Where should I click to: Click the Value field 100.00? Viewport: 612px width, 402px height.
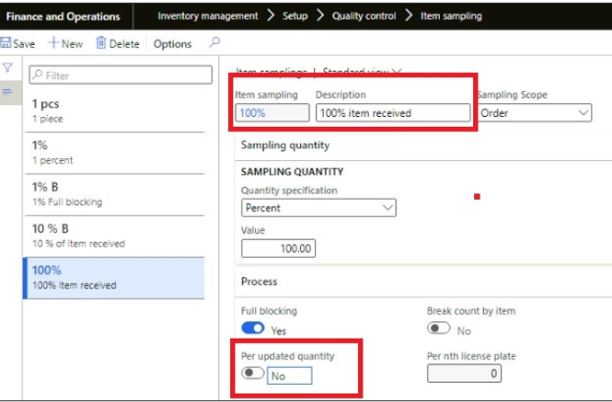(278, 248)
